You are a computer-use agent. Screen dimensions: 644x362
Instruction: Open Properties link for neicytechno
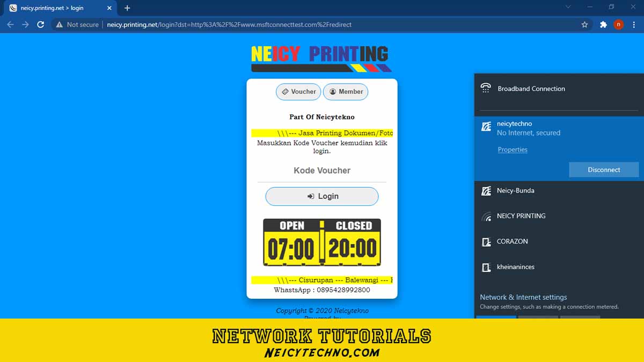pos(513,150)
